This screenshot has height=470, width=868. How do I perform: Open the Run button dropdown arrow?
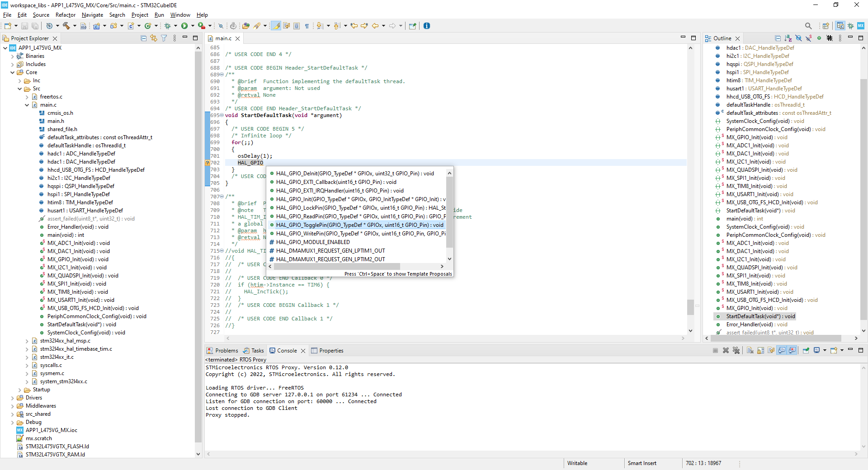193,26
